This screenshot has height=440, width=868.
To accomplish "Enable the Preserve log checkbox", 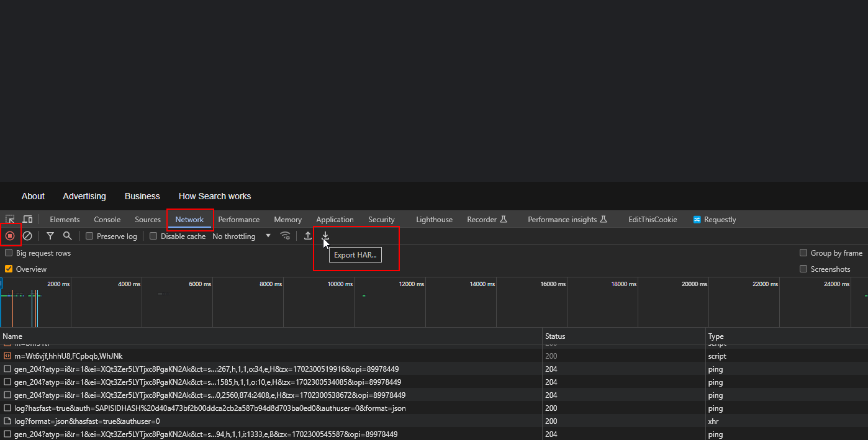I will click(x=89, y=236).
